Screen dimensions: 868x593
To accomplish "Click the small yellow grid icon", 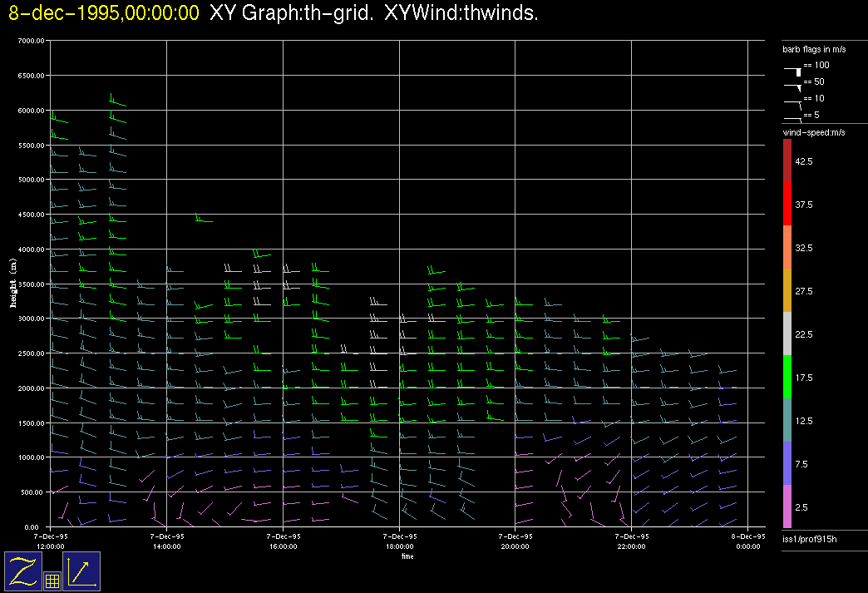I will coord(52,581).
